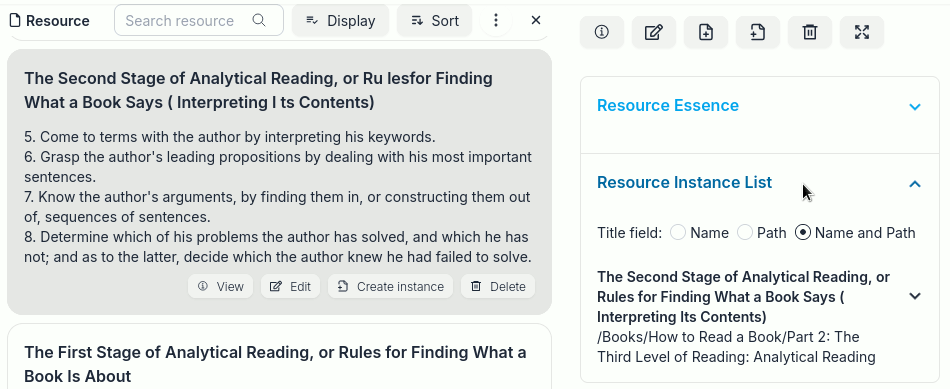Select the Name and Path radio option
Screen dimensions: 950x389
click(x=803, y=233)
